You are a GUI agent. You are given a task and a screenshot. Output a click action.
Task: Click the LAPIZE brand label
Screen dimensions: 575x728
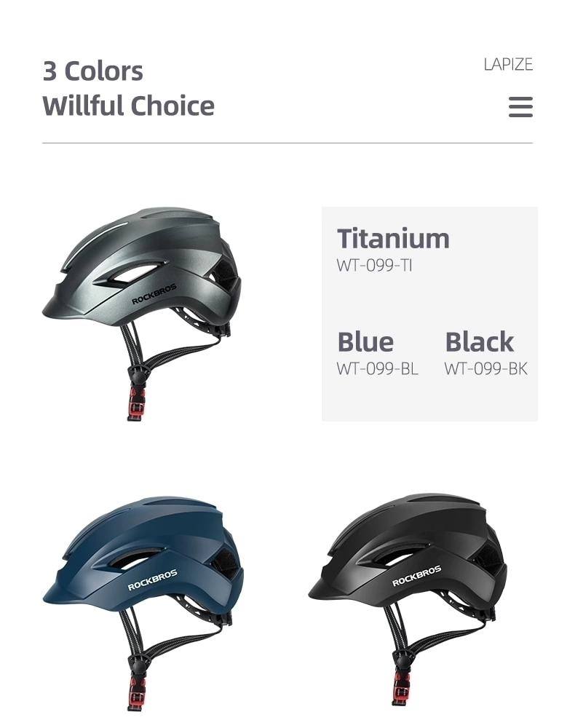point(508,65)
